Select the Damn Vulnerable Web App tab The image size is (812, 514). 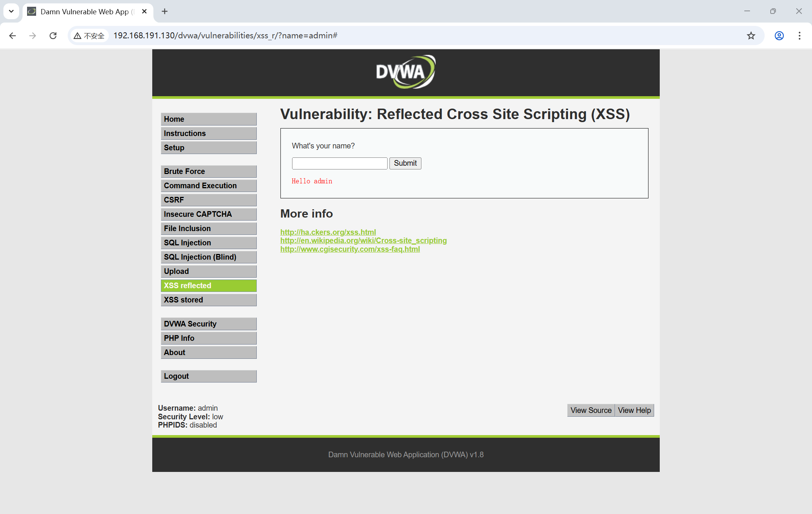pos(88,12)
